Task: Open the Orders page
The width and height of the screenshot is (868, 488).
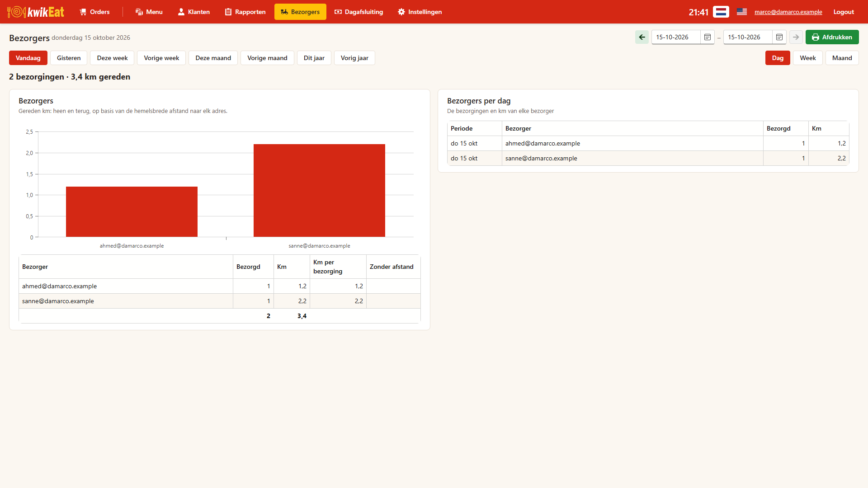Action: [x=94, y=12]
